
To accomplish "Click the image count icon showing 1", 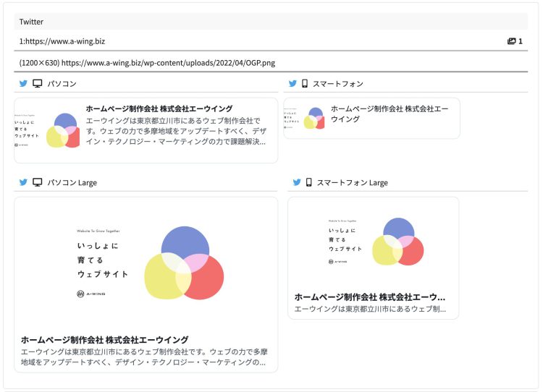I will coord(512,41).
